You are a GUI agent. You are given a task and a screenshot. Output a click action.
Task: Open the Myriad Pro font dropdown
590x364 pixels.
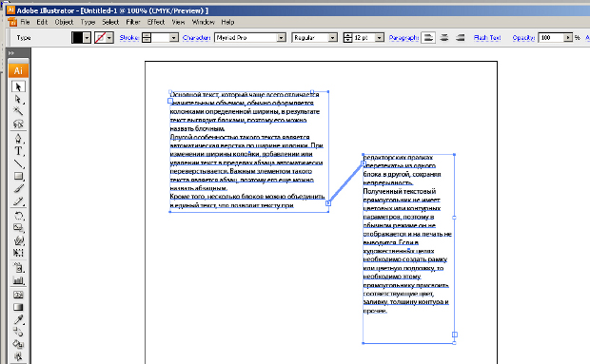(x=281, y=38)
